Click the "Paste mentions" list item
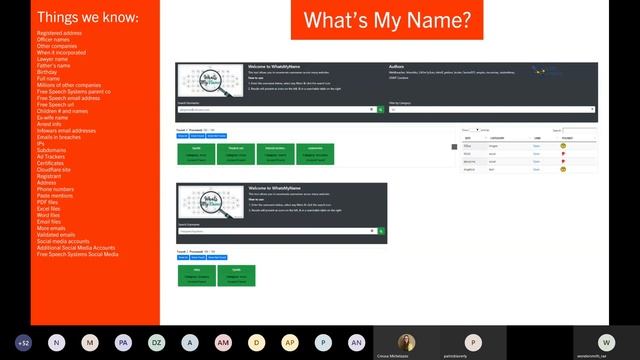Image resolution: width=640 pixels, height=360 pixels. [x=55, y=196]
